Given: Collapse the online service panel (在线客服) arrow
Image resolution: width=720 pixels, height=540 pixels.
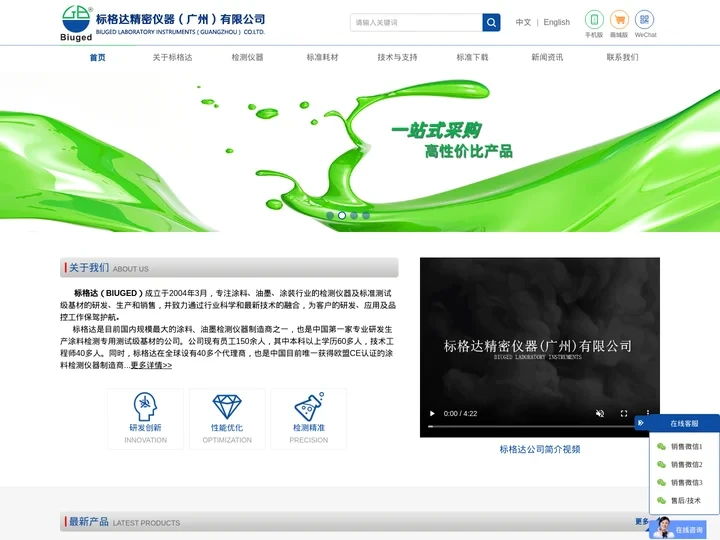Looking at the screenshot, I should coord(641,423).
